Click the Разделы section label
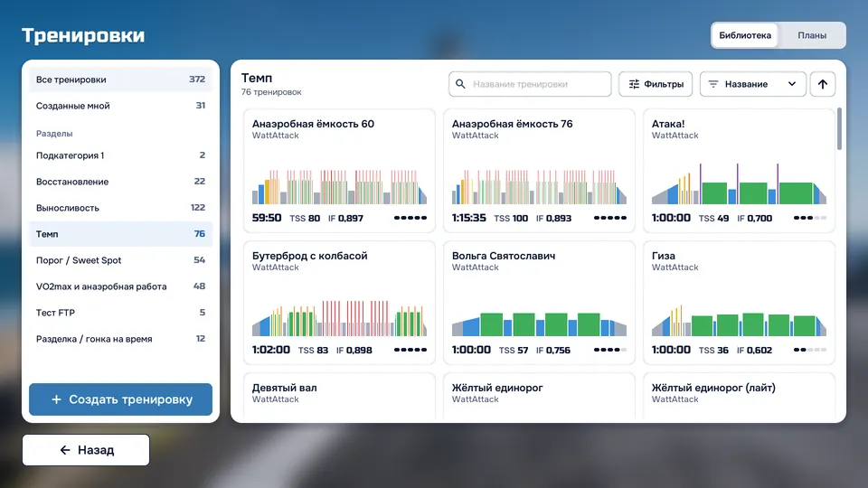This screenshot has height=488, width=868. (x=54, y=134)
